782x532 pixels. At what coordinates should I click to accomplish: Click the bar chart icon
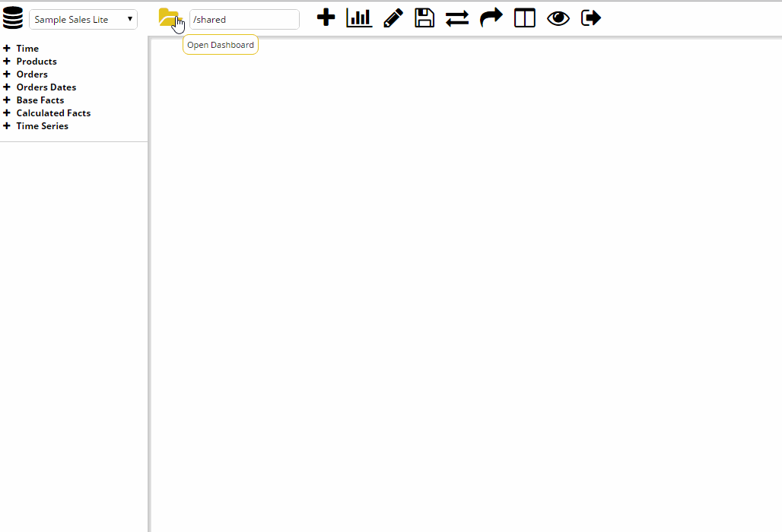[x=359, y=18]
